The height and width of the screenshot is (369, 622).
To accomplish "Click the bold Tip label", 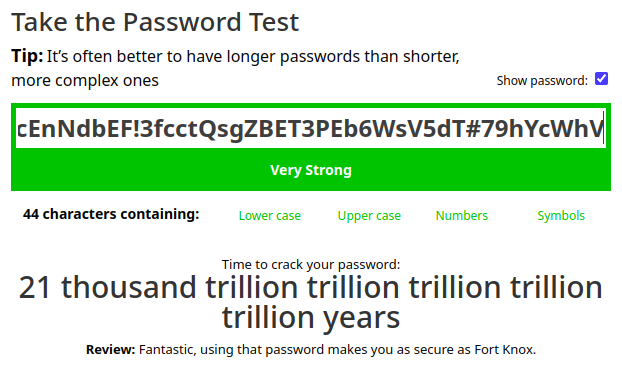I will pyautogui.click(x=27, y=56).
